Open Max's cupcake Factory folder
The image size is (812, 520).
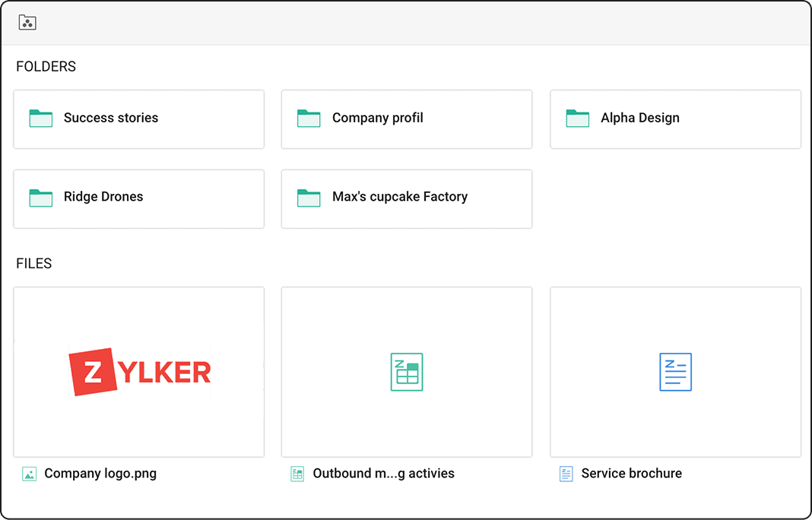coord(400,197)
